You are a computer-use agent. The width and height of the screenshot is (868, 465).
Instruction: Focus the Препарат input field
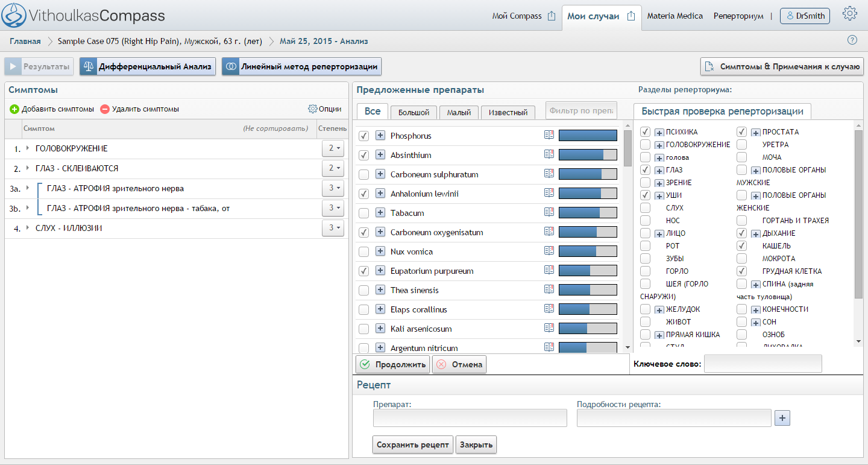(x=470, y=418)
